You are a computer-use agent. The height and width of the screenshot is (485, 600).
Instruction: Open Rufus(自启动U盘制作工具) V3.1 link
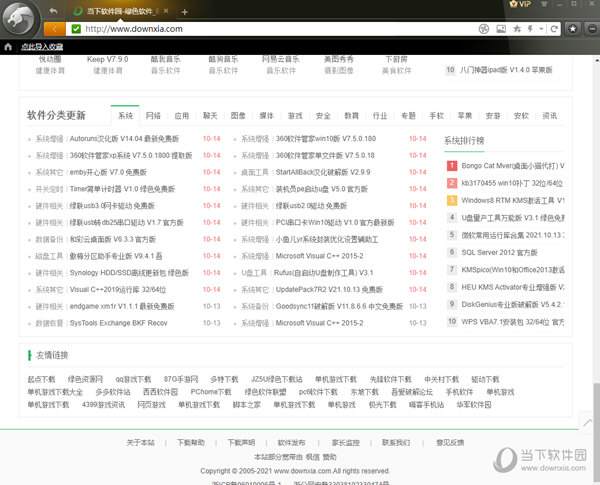point(324,273)
